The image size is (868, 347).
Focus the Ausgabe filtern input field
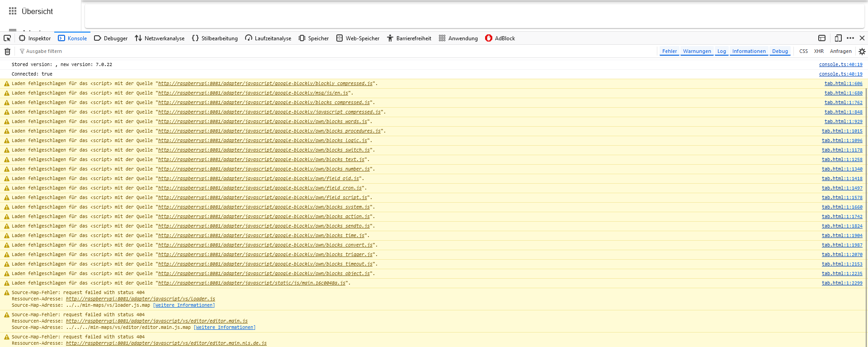point(337,52)
